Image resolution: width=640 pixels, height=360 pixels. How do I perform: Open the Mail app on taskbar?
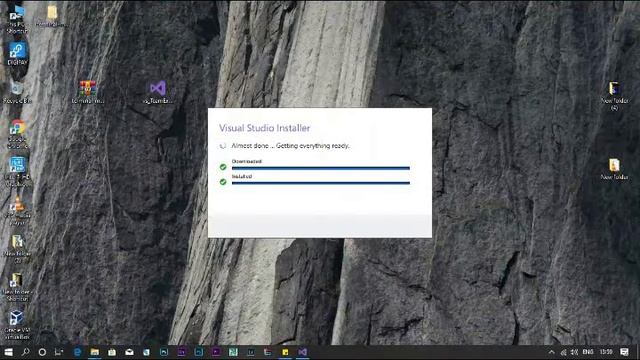pyautogui.click(x=129, y=352)
